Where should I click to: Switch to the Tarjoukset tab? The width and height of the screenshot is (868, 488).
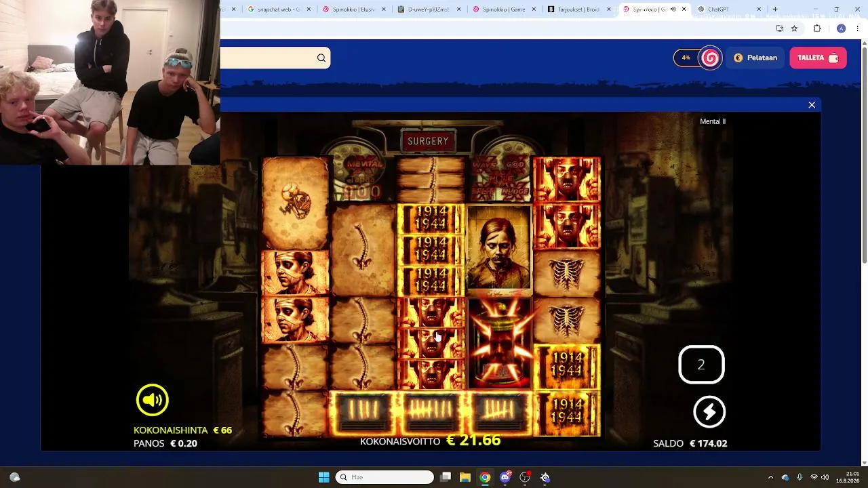pyautogui.click(x=578, y=9)
